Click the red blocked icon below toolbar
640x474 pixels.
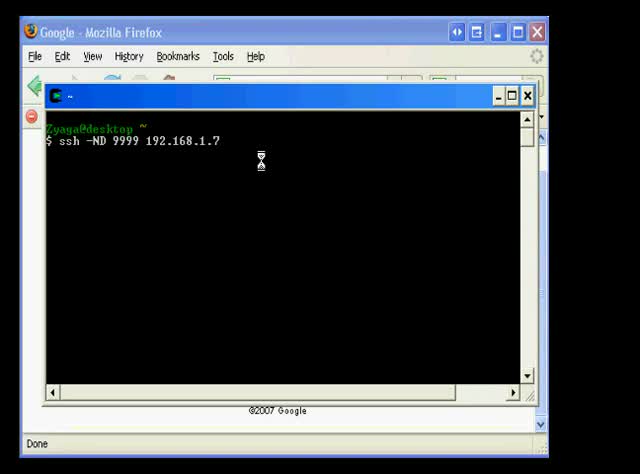[32, 116]
